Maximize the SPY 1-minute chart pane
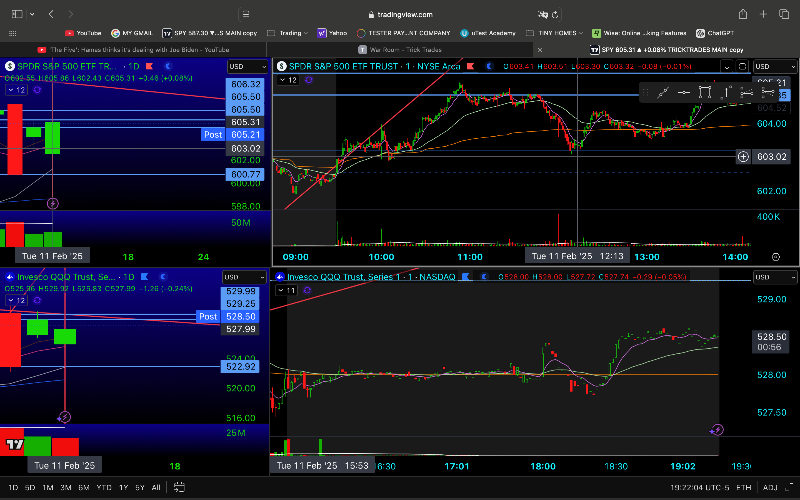The height and width of the screenshot is (500, 800). pos(742,66)
